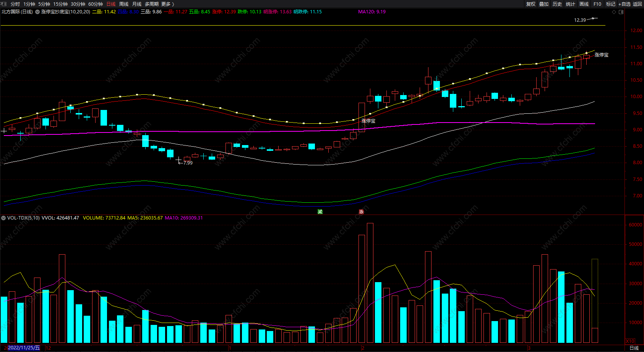Open F10 company info
The image size is (644, 352).
(x=597, y=4)
